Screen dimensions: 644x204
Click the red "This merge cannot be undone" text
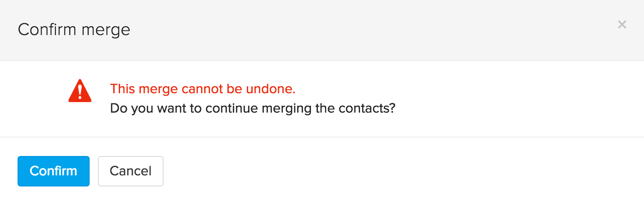coord(203,88)
